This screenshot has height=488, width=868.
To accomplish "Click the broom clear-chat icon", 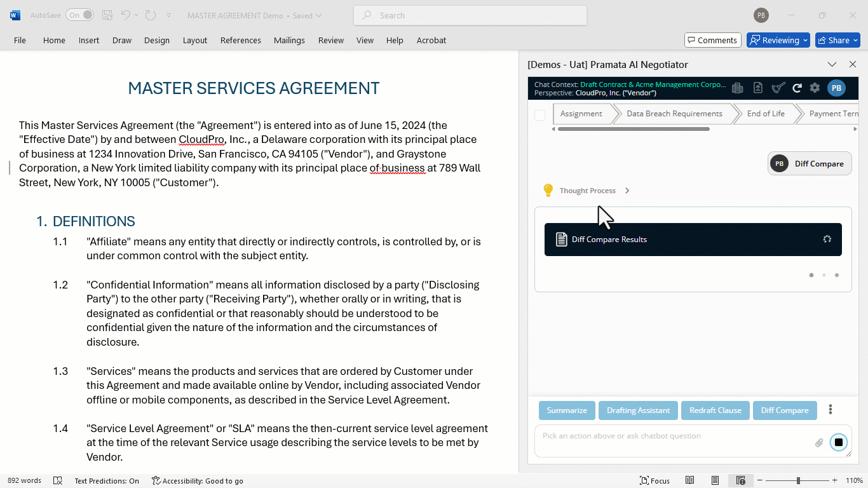I will (778, 88).
